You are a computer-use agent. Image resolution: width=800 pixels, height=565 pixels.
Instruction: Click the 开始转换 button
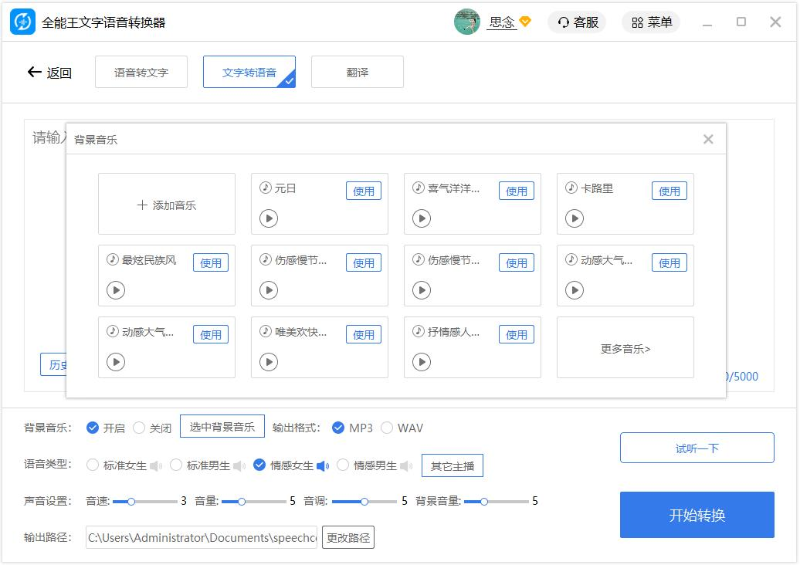(697, 515)
